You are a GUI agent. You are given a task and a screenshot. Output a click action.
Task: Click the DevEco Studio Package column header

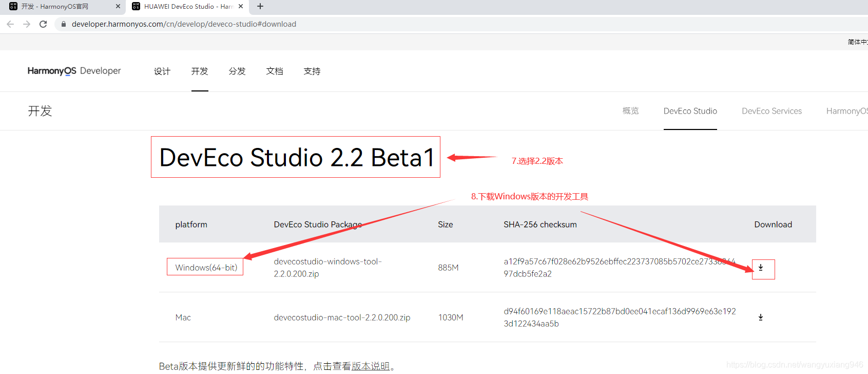pos(318,225)
